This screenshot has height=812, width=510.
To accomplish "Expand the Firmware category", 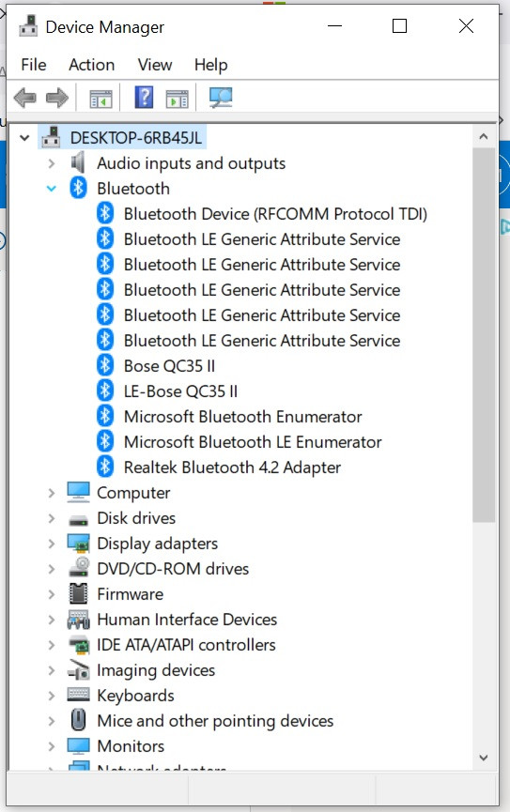I will pyautogui.click(x=52, y=594).
